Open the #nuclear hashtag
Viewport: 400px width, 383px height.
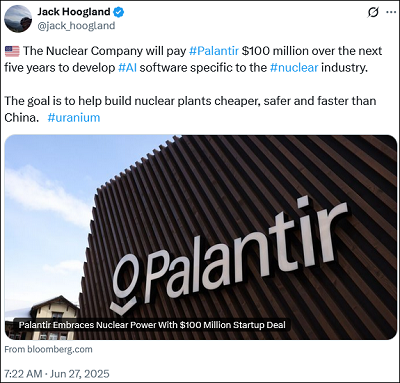pos(294,68)
